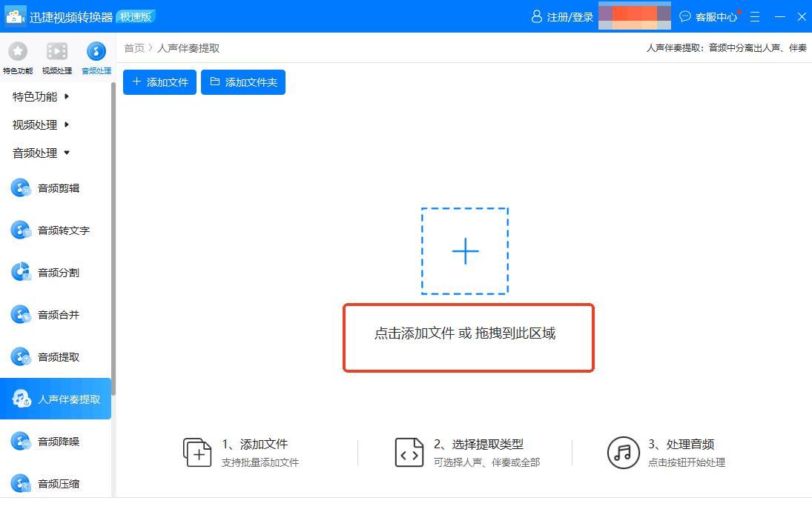This screenshot has width=812, height=532.
Task: Select the 音频降噪 tool
Action: point(58,442)
